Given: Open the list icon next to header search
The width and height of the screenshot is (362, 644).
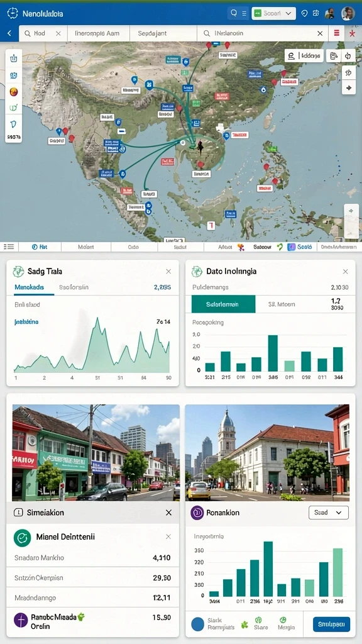Looking at the screenshot, I should tap(244, 13).
